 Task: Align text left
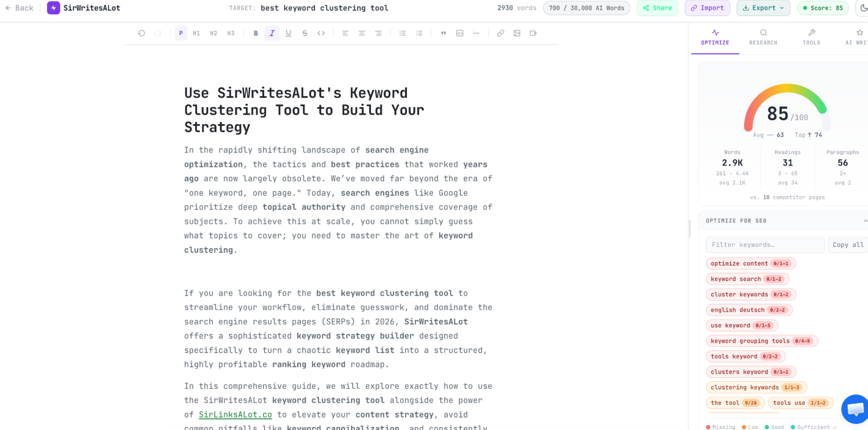pyautogui.click(x=346, y=33)
